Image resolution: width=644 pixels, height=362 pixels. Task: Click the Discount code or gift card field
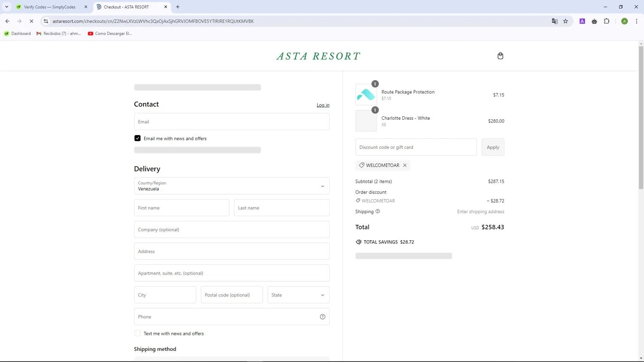click(x=416, y=147)
